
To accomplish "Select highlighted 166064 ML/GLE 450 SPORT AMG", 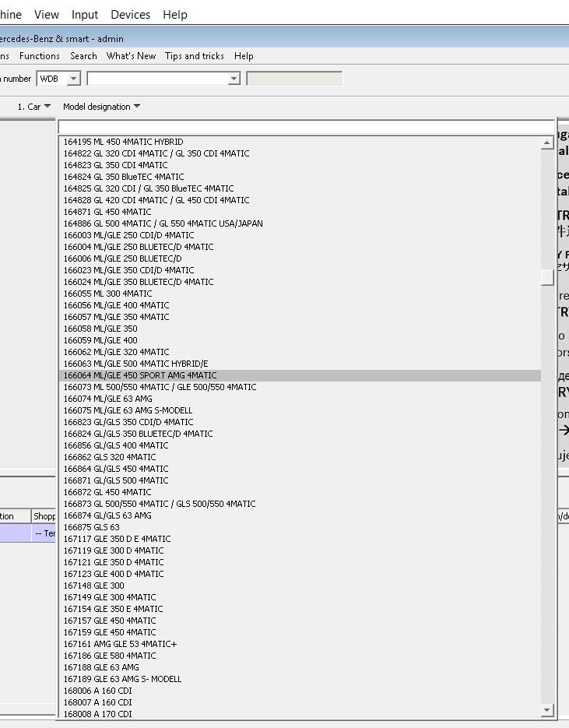I will coord(300,375).
